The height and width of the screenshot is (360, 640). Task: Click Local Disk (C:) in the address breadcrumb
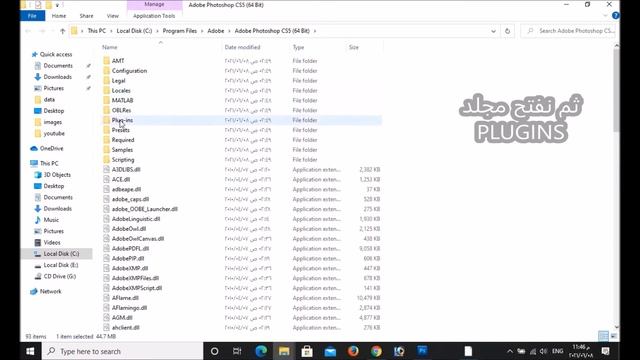point(134,31)
